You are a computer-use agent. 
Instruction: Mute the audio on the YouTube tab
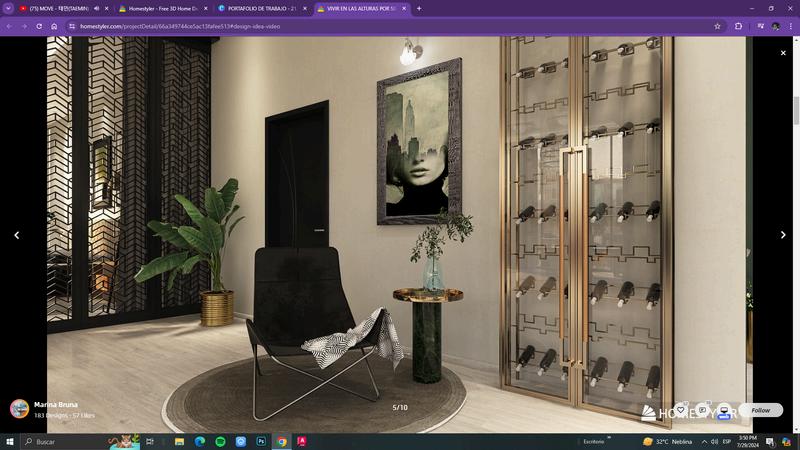click(x=96, y=9)
